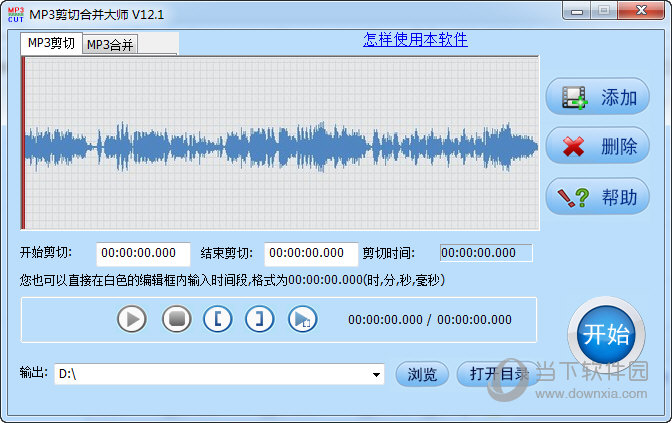Click the 剪切时间 duration field
The width and height of the screenshot is (672, 423).
(x=486, y=253)
